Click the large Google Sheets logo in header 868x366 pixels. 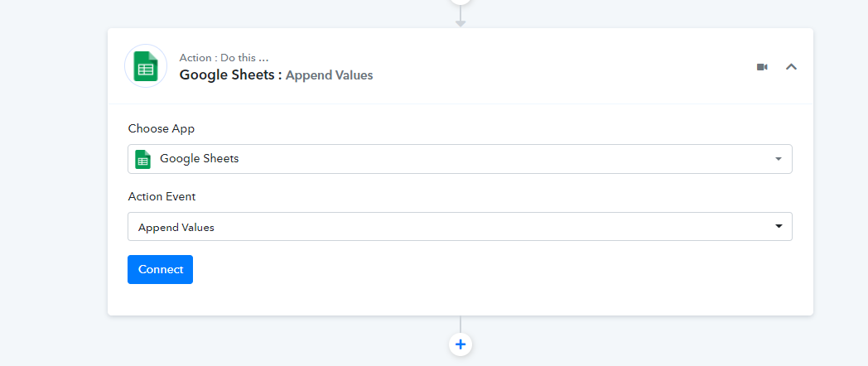pyautogui.click(x=146, y=66)
